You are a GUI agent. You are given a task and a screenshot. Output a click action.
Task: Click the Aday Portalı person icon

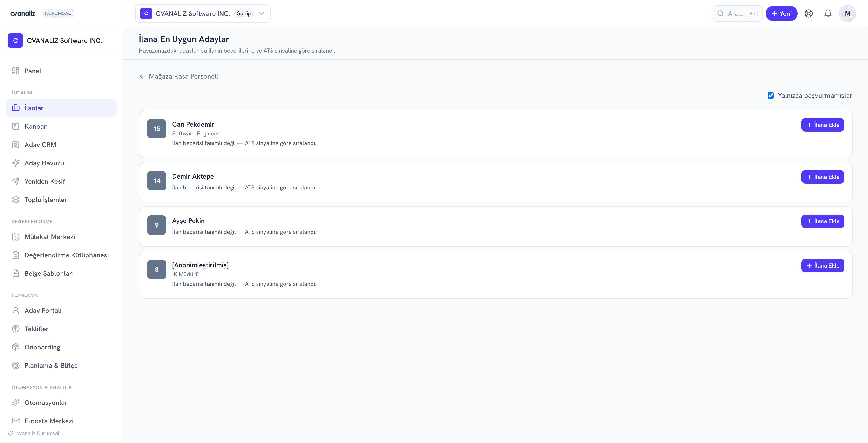15,310
